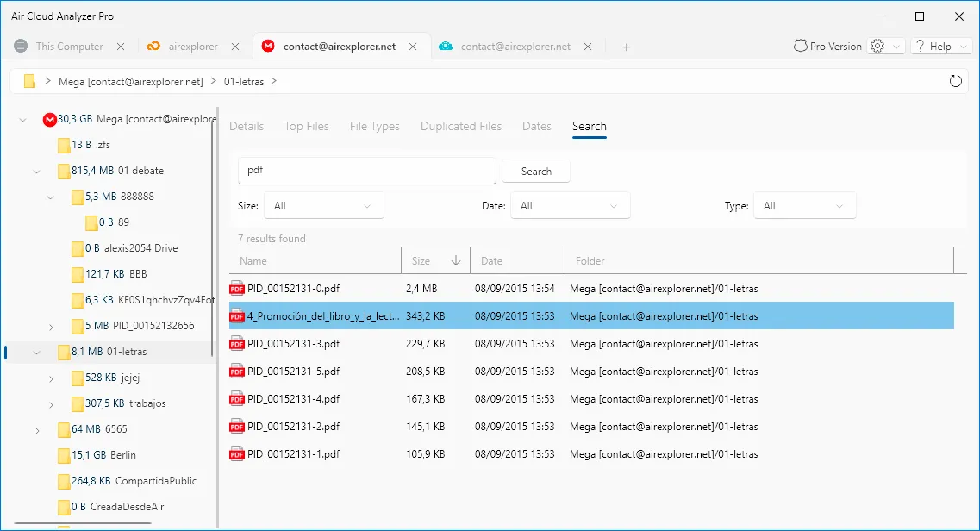
Task: Click the sort arrow in Size column
Action: 456,260
